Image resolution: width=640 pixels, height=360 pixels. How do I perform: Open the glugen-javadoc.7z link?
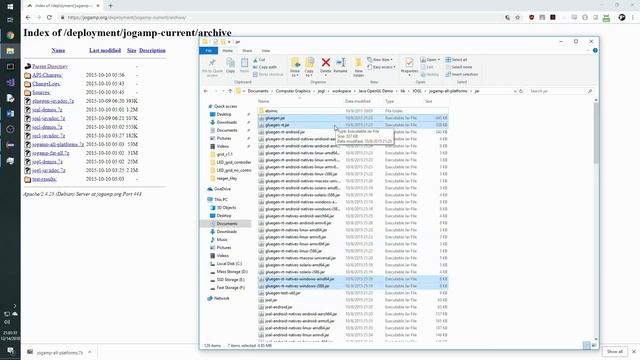pyautogui.click(x=53, y=101)
